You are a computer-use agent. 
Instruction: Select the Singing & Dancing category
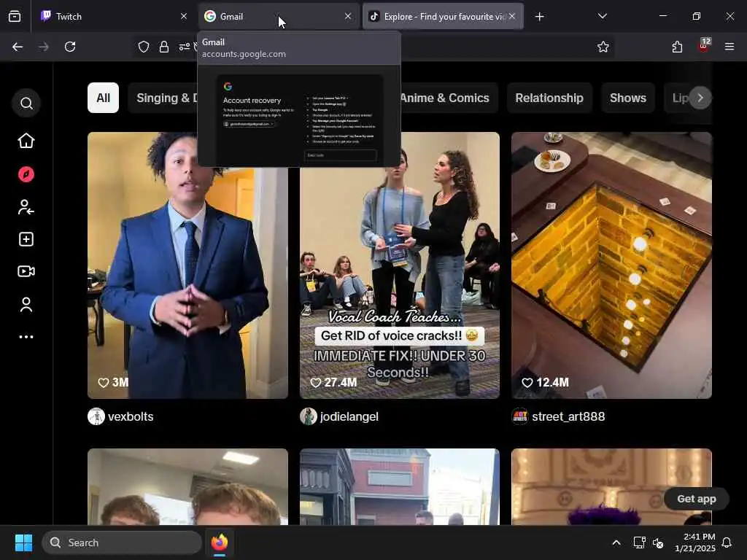coord(163,98)
